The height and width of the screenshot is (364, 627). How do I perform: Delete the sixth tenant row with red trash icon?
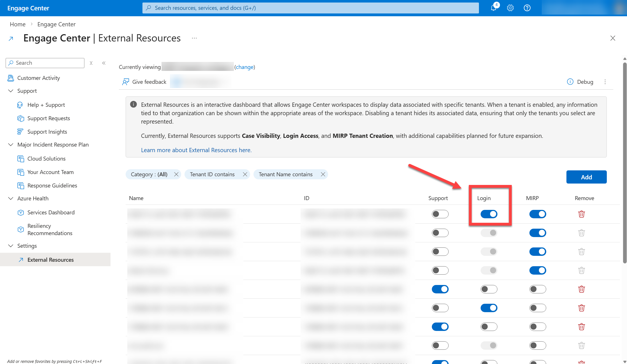point(582,308)
